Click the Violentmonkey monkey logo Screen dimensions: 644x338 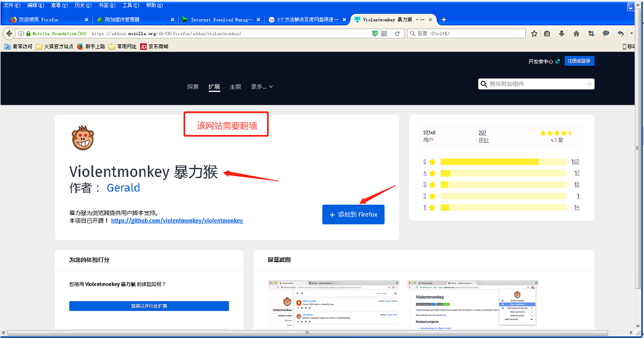tap(83, 138)
